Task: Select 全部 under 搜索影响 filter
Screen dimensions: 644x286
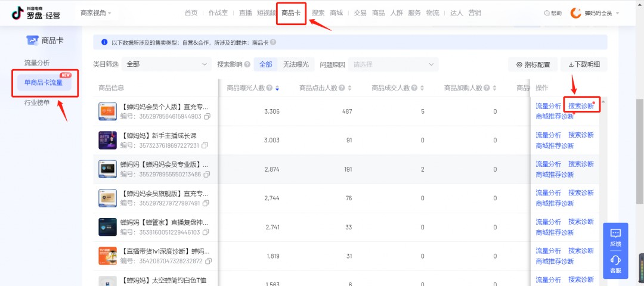Action: 266,64
